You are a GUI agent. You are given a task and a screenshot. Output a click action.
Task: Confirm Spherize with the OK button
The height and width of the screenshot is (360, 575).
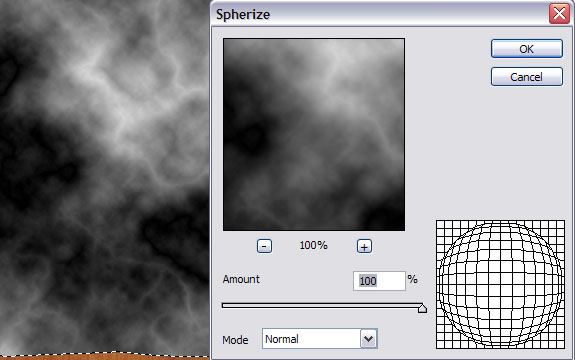[x=527, y=49]
